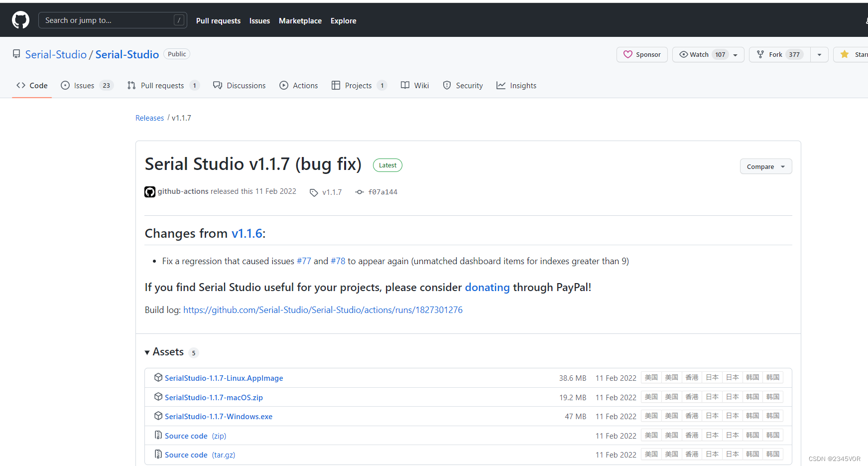868x466 pixels.
Task: Open Marketplace in the top navigation
Action: pyautogui.click(x=300, y=21)
